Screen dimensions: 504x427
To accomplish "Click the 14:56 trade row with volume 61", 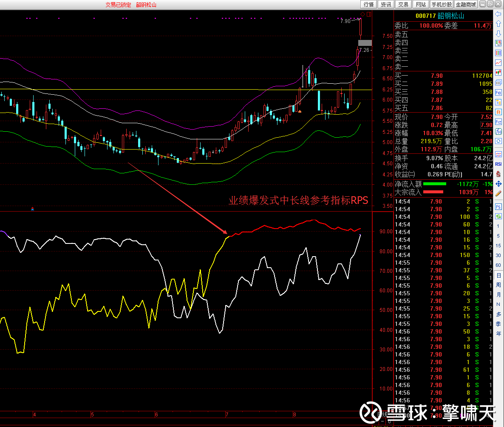I will (x=444, y=370).
